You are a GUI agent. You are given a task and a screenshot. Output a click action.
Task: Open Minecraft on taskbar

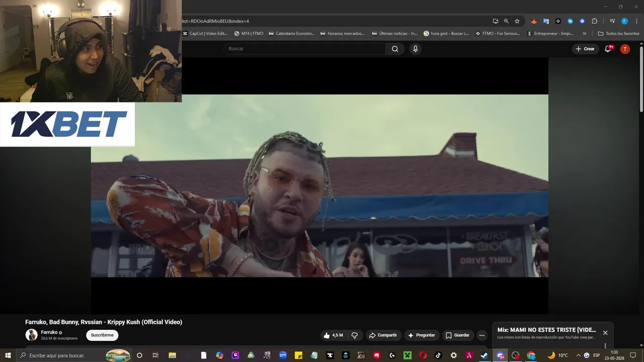(408, 355)
